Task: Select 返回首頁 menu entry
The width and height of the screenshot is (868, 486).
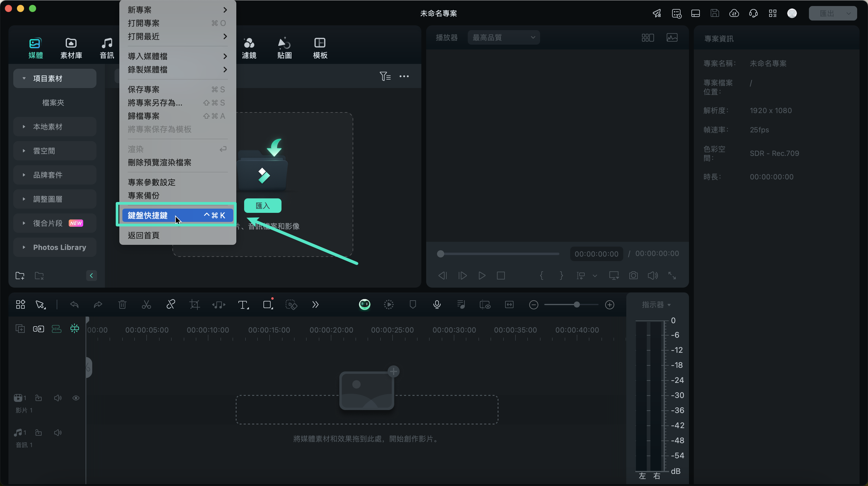Action: pyautogui.click(x=177, y=235)
